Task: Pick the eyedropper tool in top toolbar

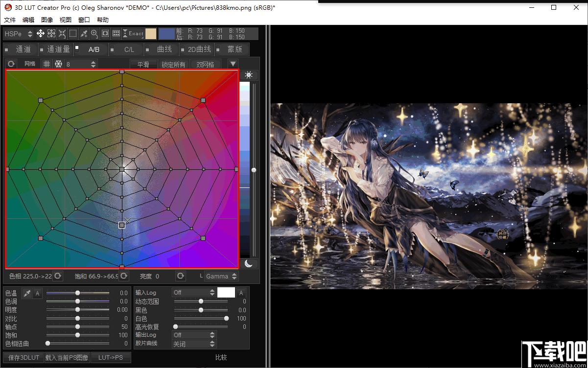Action: click(84, 34)
